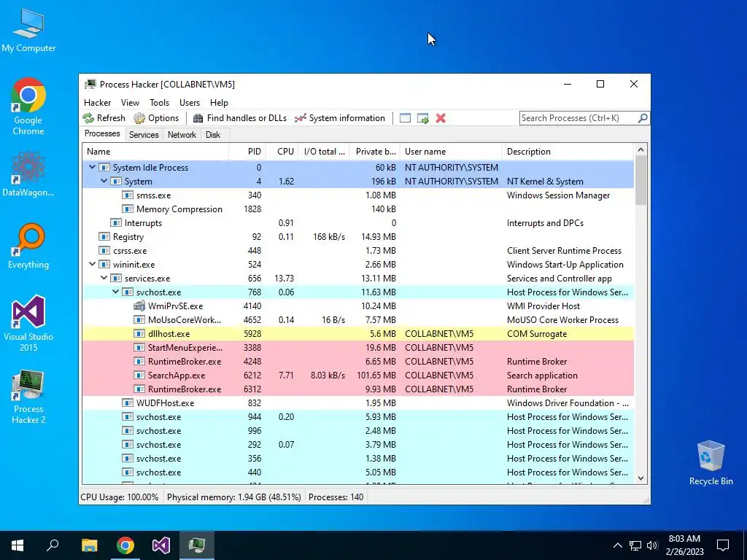
Task: Select the StartMenuExperie... process row
Action: tap(358, 347)
